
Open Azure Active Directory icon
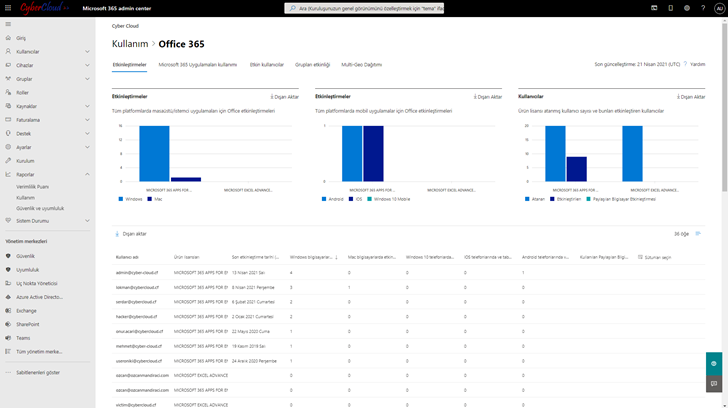(8, 297)
